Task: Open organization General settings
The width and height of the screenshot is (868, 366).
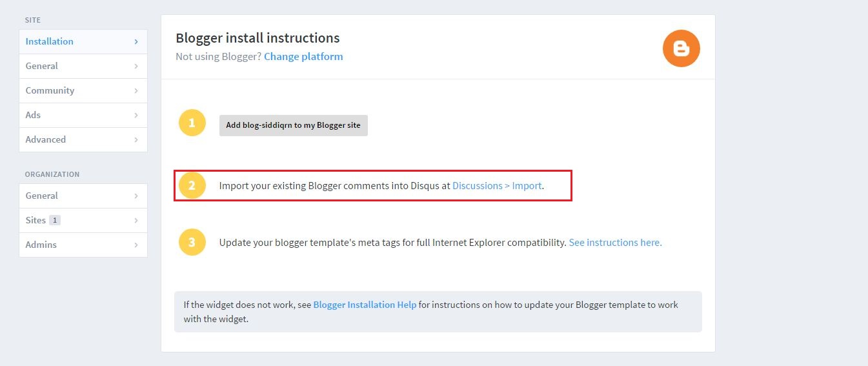Action: 83,196
